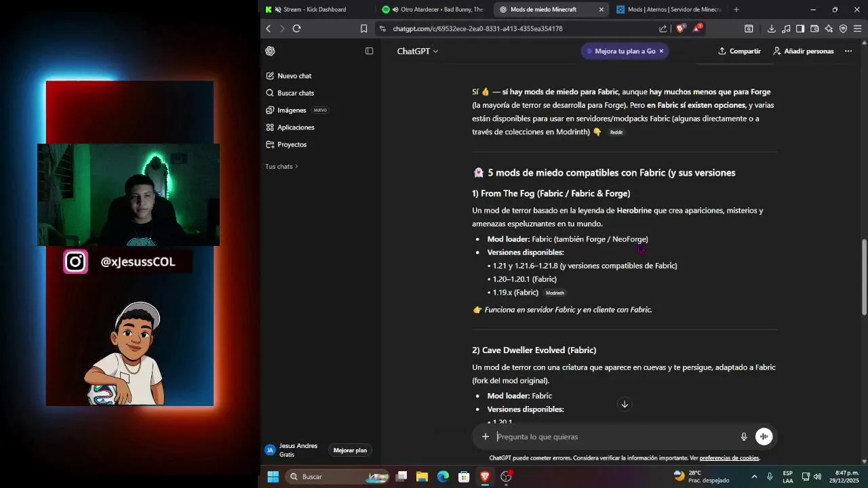Viewport: 868px width, 488px height.
Task: Collapse the ChatGPT sidebar panel
Action: [x=369, y=51]
